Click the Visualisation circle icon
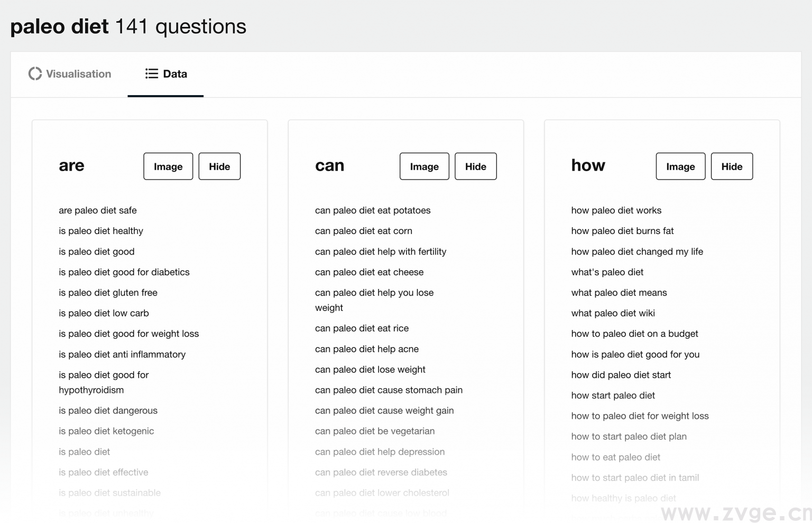The height and width of the screenshot is (523, 812). tap(35, 74)
